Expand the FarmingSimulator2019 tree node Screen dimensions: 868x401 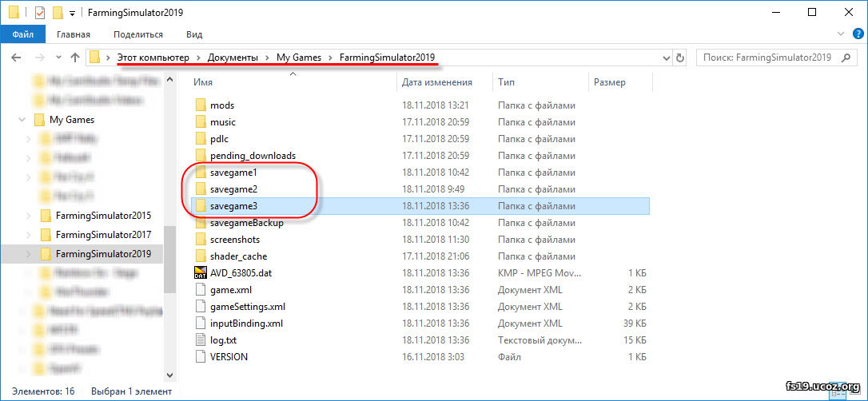29,253
